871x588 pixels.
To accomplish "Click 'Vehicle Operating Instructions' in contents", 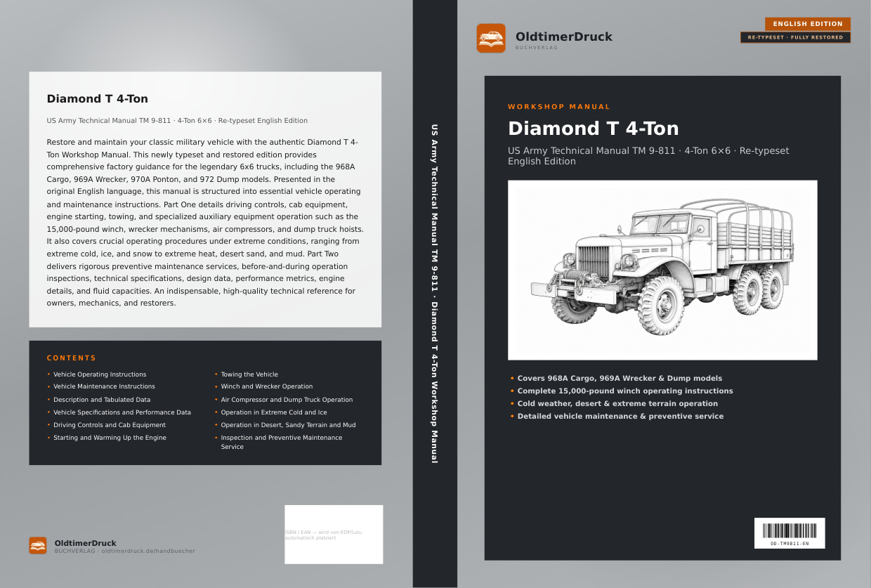I will tap(100, 374).
